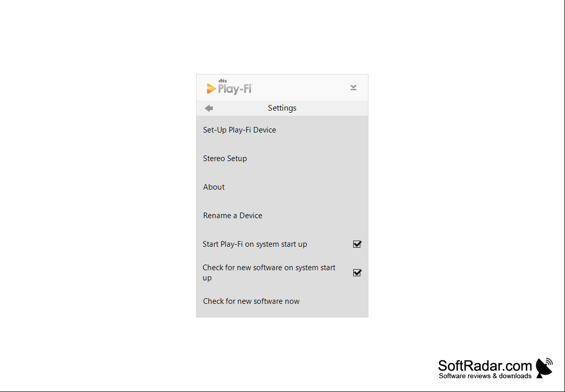
Task: Toggle Check for new software on startup checkbox
Action: click(x=357, y=273)
